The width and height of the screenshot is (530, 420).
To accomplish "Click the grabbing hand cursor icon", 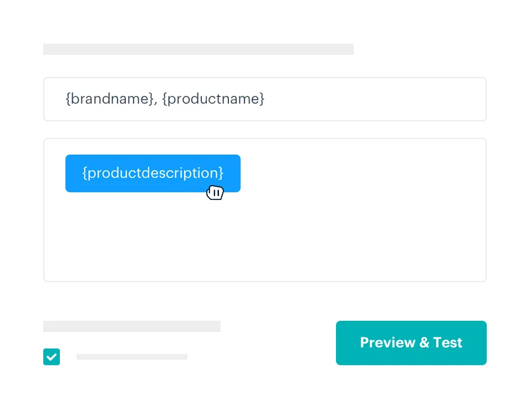I will coord(215,193).
